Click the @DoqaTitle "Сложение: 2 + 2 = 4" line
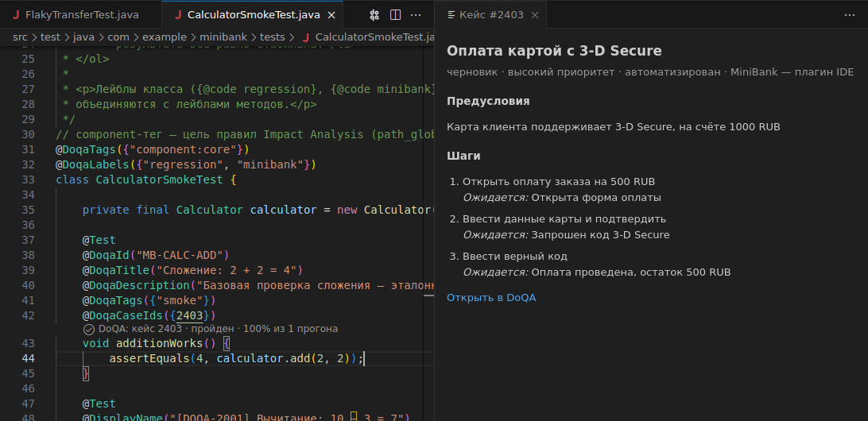 tap(192, 270)
